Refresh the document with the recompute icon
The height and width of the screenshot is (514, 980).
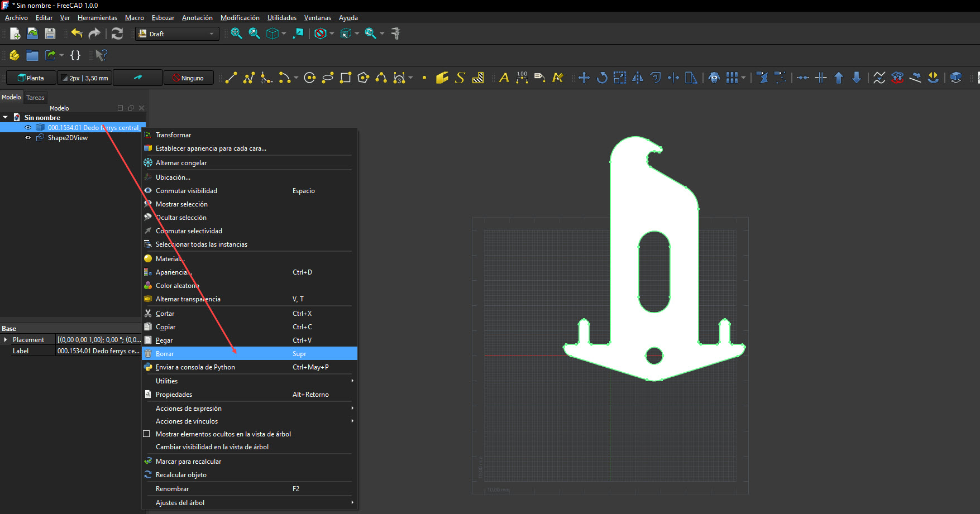coord(117,33)
